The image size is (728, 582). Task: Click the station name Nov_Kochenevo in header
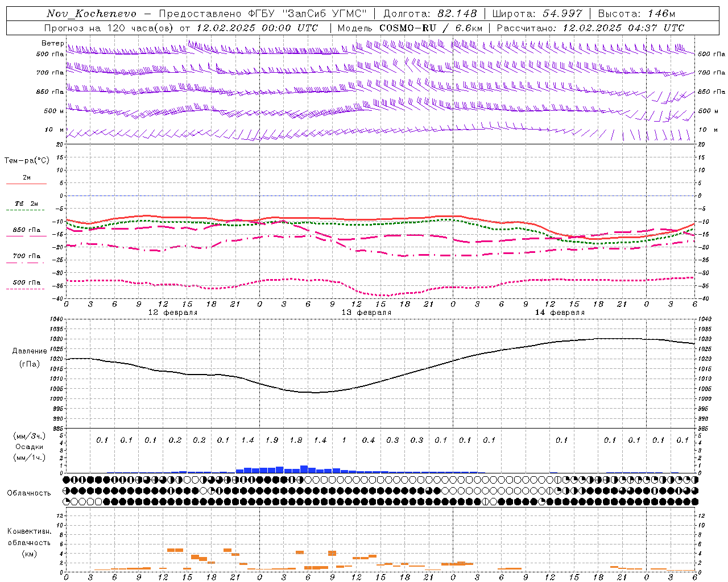click(92, 14)
